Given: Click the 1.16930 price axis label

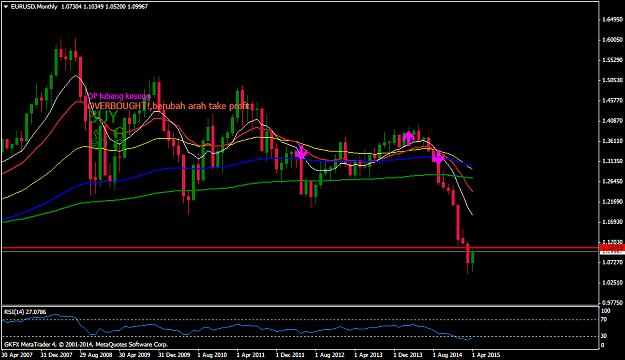Looking at the screenshot, I should coord(613,222).
